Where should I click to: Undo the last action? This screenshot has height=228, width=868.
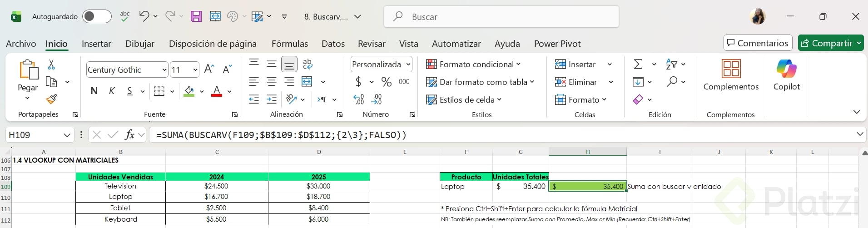click(x=144, y=16)
